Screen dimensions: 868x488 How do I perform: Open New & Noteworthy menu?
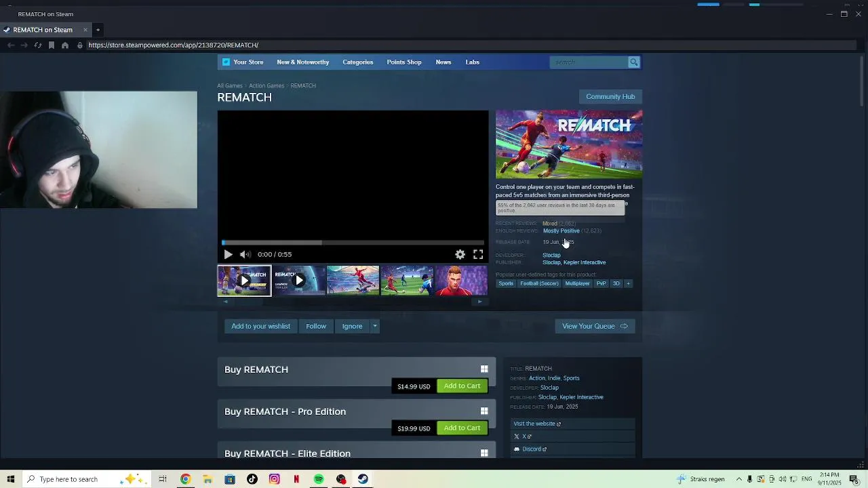302,62
